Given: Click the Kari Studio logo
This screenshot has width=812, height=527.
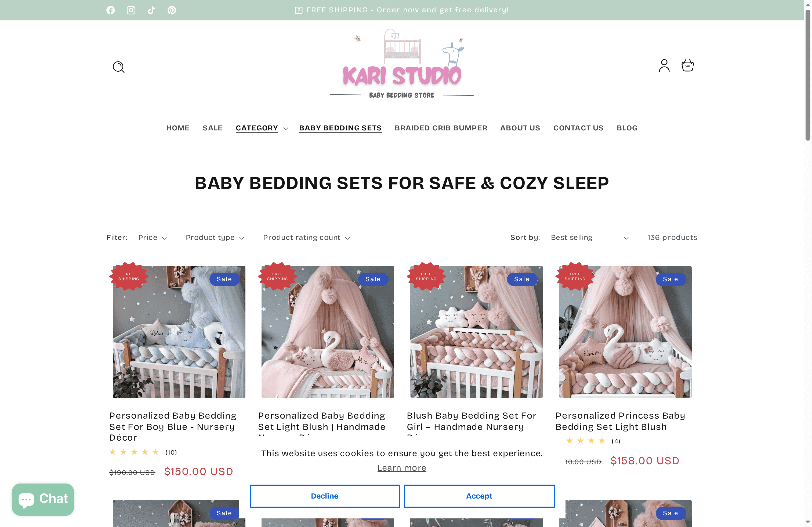Looking at the screenshot, I should click(401, 64).
